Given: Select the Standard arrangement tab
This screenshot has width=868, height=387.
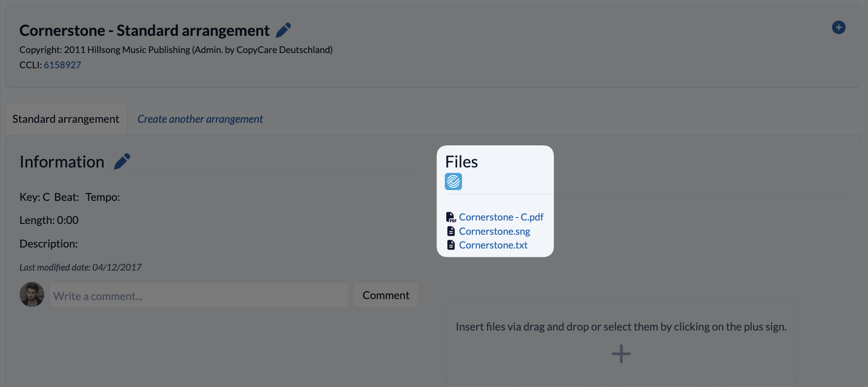Looking at the screenshot, I should [66, 119].
